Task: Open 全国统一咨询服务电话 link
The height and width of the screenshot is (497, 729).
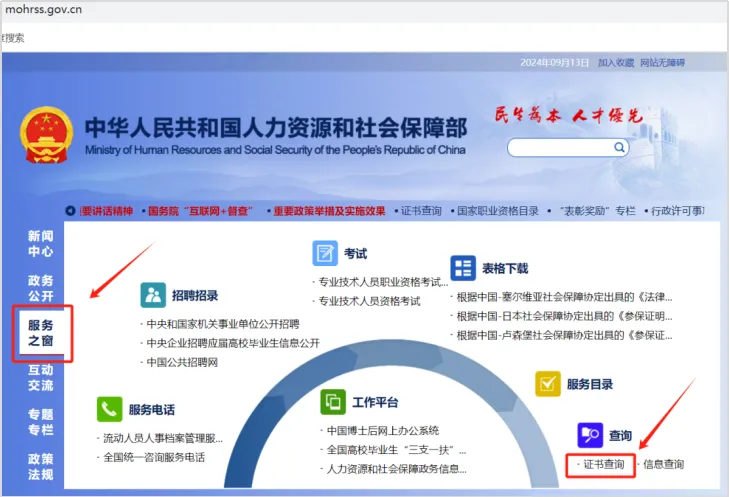Action: [154, 457]
